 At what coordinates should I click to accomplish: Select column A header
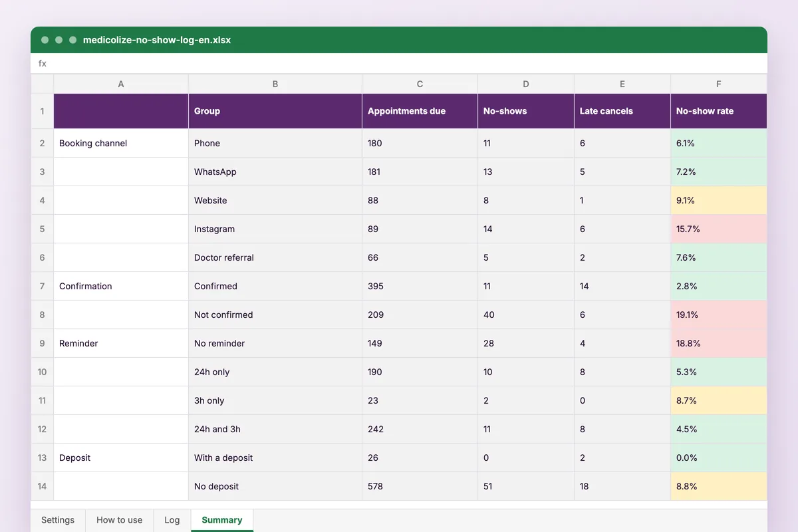[121, 84]
